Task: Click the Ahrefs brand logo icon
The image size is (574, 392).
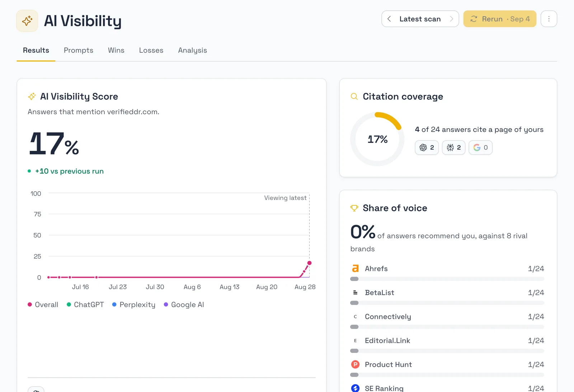Action: 355,268
